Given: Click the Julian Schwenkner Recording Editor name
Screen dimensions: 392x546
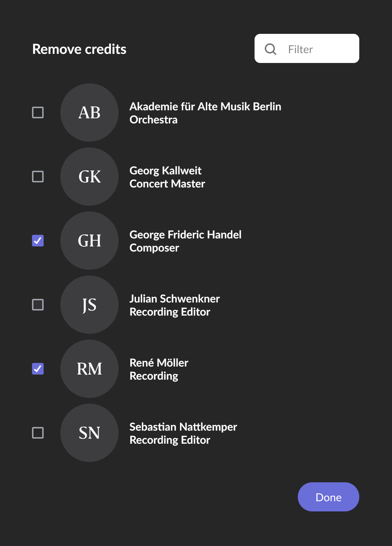Looking at the screenshot, I should tap(175, 305).
